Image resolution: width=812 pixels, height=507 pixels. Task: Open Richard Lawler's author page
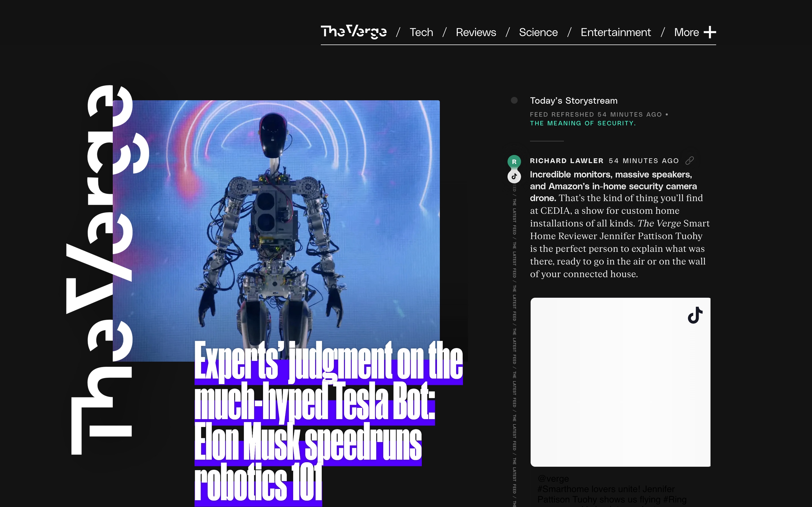point(566,161)
